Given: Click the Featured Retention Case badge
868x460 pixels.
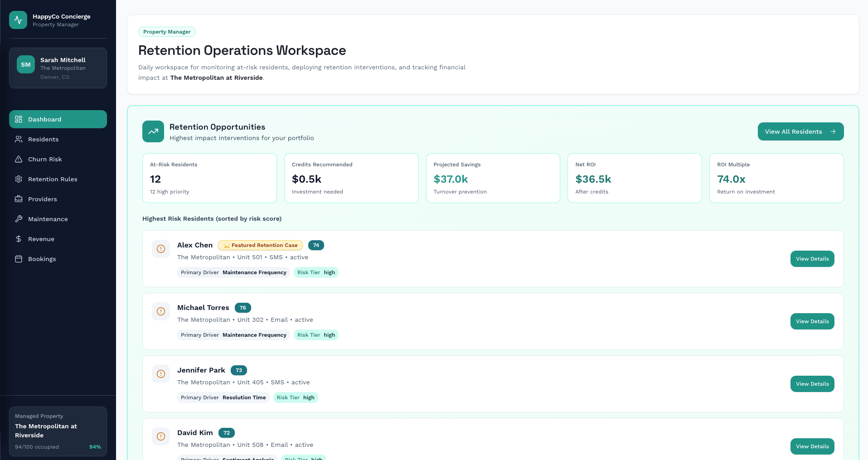Looking at the screenshot, I should [260, 245].
